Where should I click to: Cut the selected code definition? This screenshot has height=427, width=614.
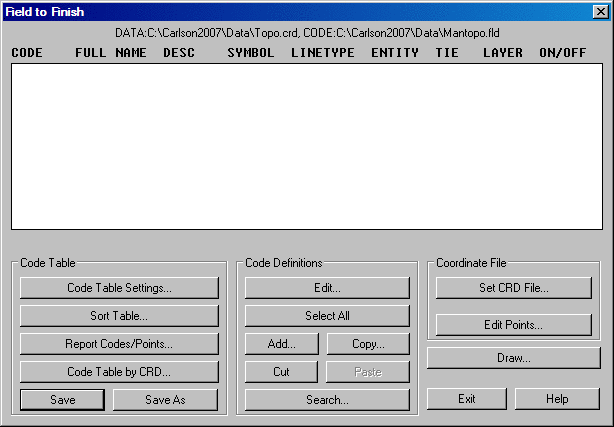click(281, 372)
